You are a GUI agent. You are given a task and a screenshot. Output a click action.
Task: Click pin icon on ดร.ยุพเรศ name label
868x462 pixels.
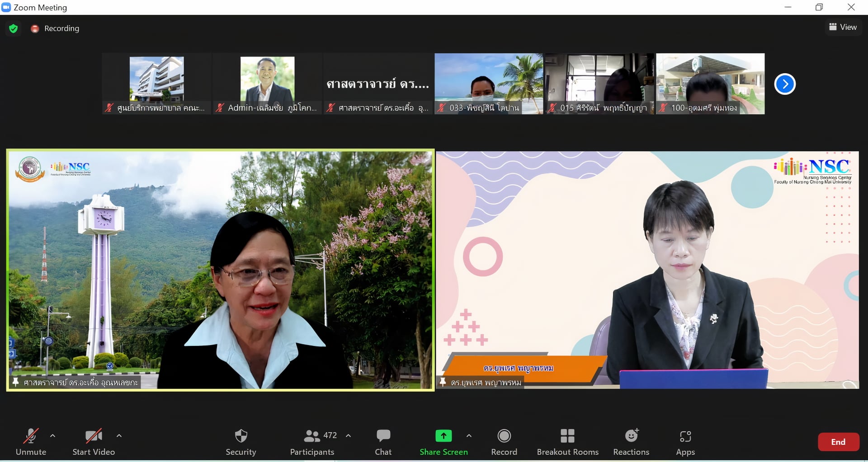(443, 382)
